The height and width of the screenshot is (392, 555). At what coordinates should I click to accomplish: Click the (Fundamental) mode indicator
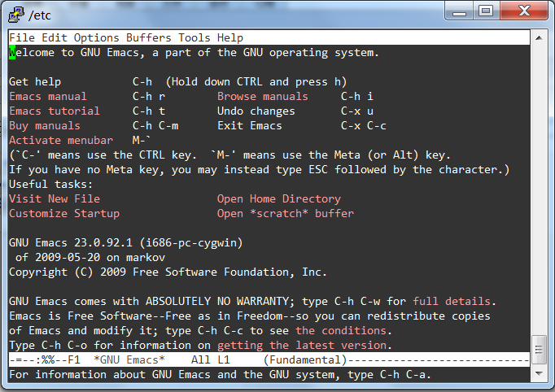coord(305,359)
